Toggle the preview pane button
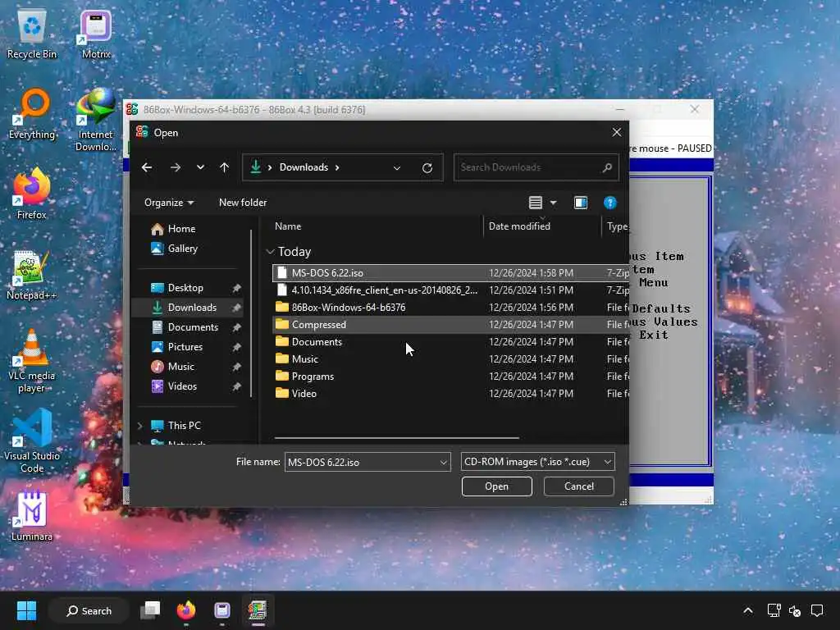 pyautogui.click(x=581, y=203)
